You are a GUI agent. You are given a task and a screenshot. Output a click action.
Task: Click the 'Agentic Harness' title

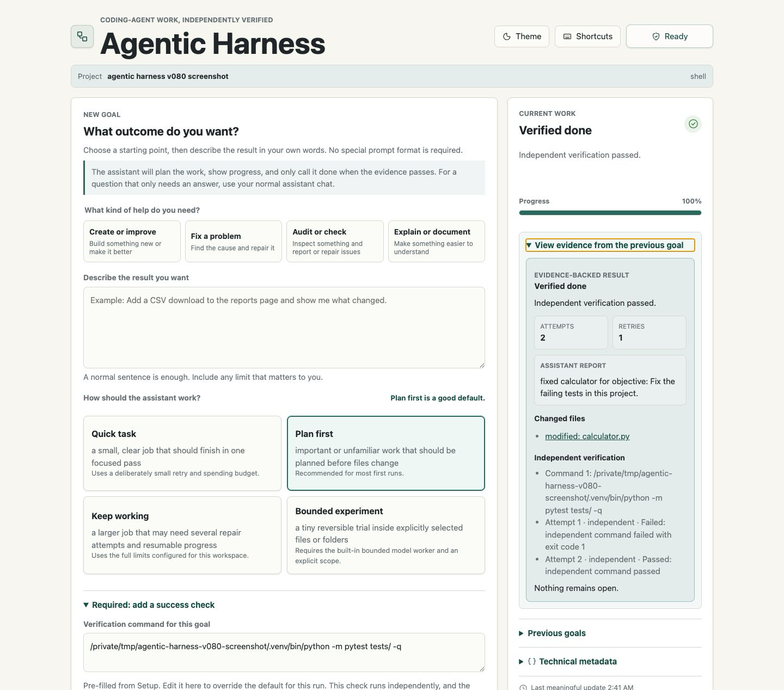[x=213, y=44]
